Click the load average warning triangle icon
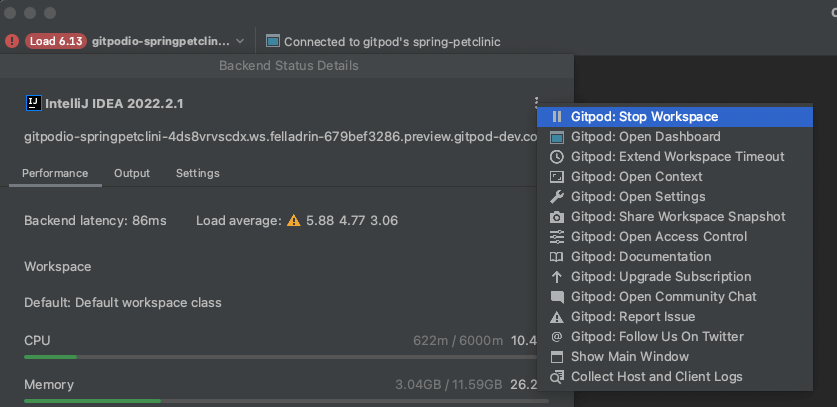837x407 pixels. click(x=294, y=220)
